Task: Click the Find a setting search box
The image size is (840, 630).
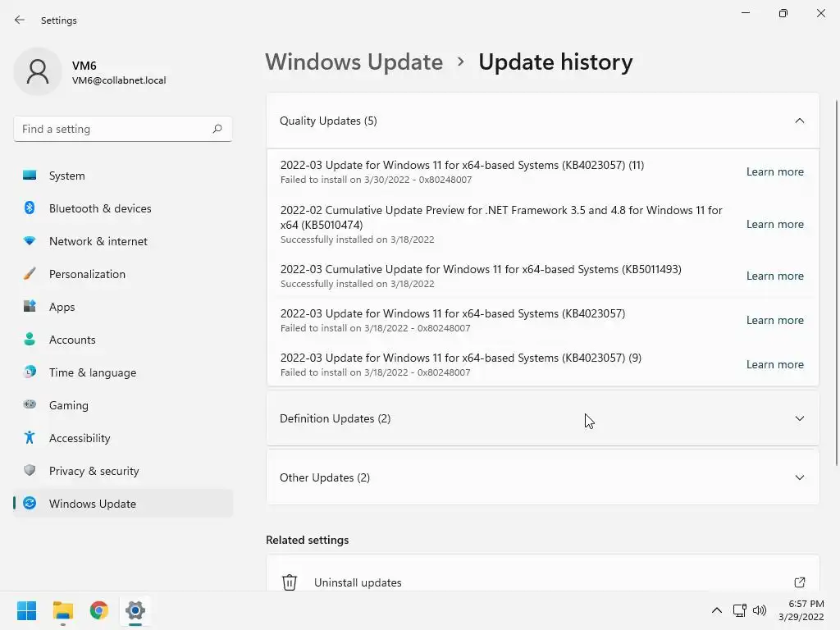Action: pos(123,129)
